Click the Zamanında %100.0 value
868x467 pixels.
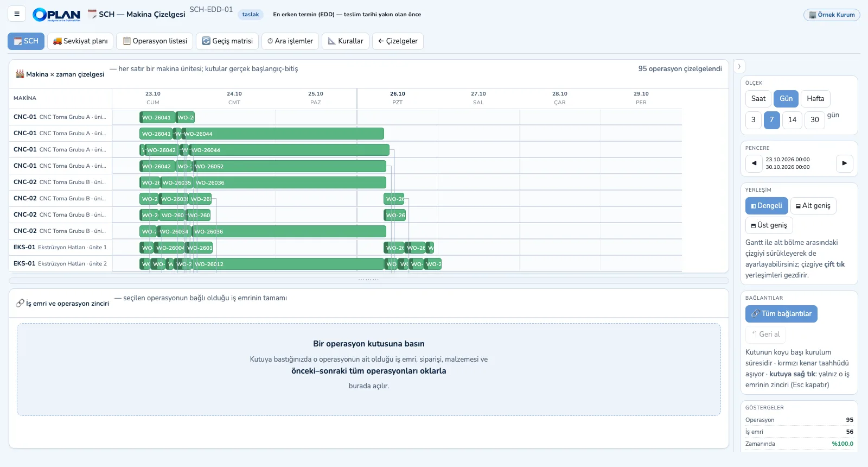click(843, 444)
